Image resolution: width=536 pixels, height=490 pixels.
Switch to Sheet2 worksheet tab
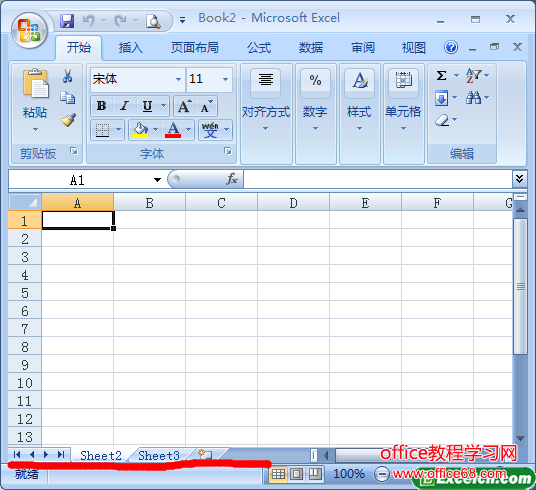point(101,455)
